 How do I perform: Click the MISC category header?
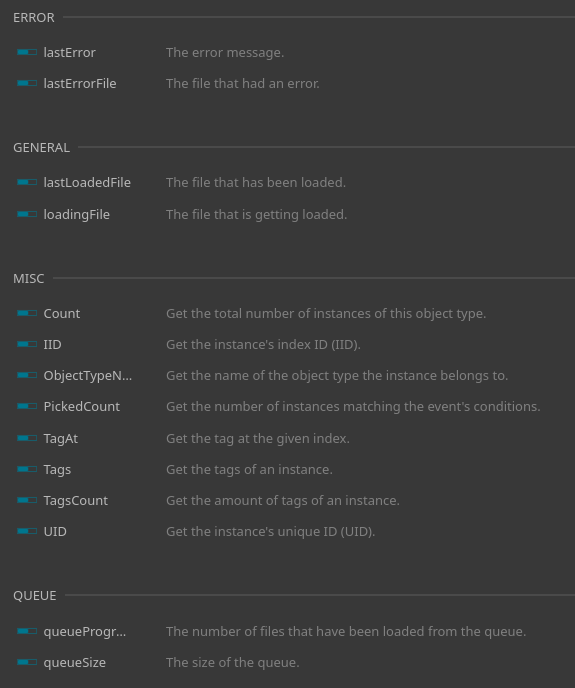[29, 279]
